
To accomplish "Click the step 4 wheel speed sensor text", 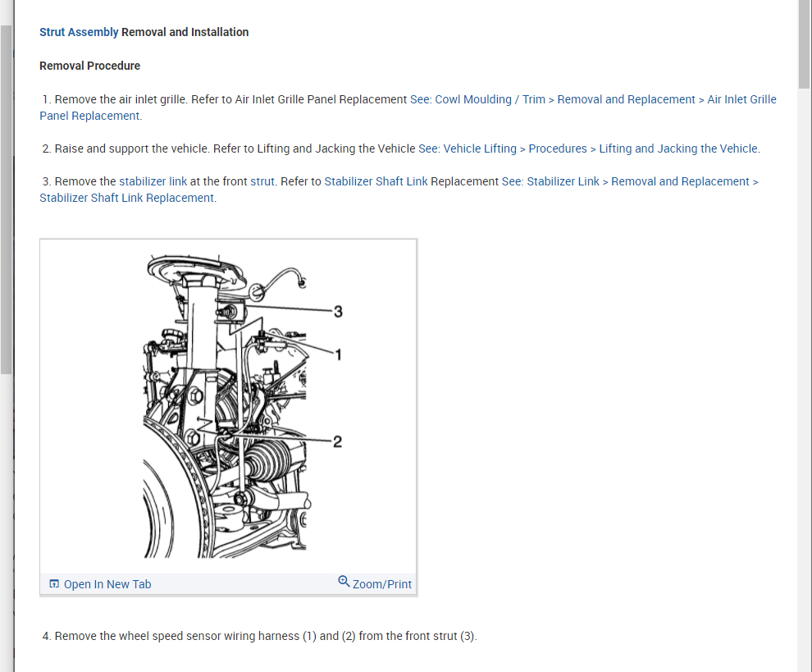I will (x=259, y=636).
